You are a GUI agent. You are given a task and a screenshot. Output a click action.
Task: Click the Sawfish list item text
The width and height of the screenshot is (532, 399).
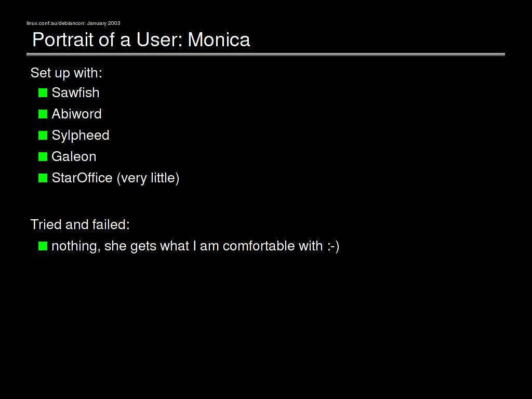pyautogui.click(x=75, y=92)
